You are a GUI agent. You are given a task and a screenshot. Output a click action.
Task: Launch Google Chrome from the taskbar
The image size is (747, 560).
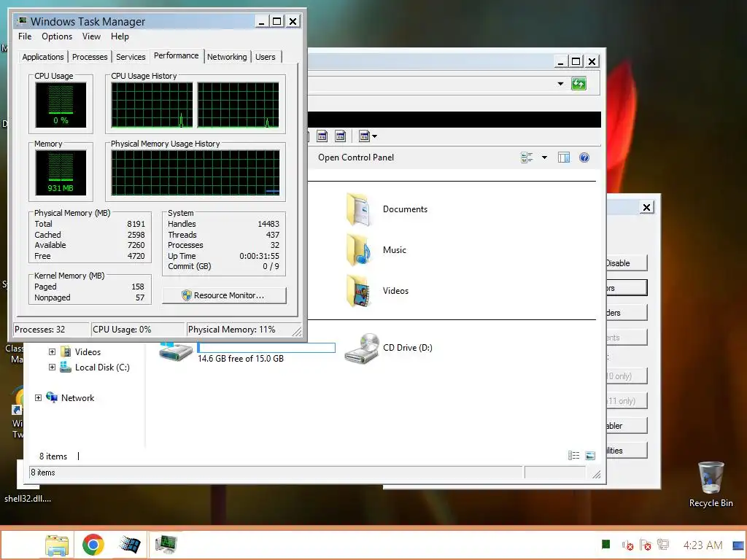click(93, 545)
